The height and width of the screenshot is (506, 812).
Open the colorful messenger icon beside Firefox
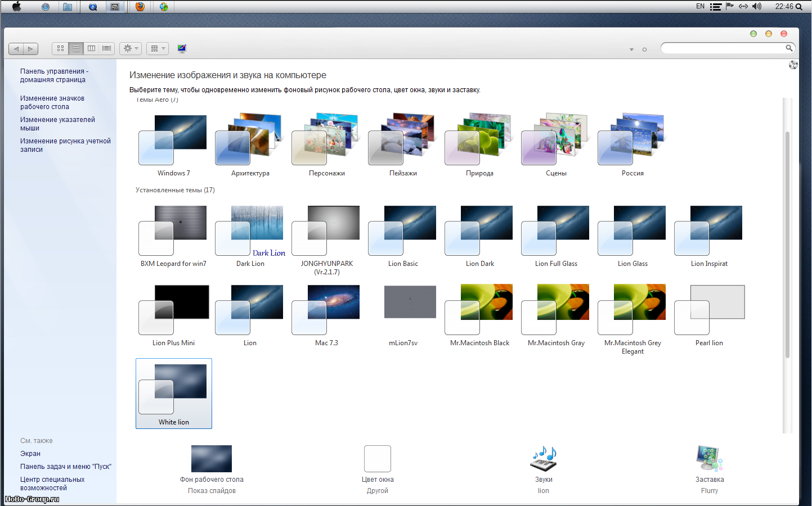tap(164, 7)
